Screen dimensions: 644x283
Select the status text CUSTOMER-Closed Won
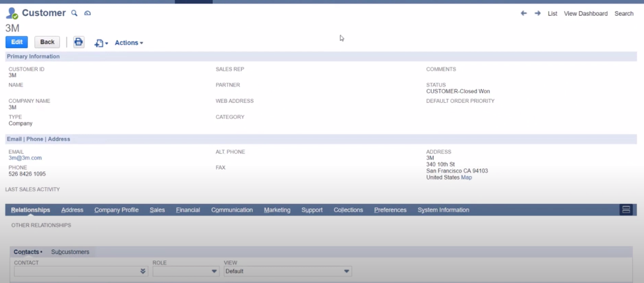[x=458, y=91]
